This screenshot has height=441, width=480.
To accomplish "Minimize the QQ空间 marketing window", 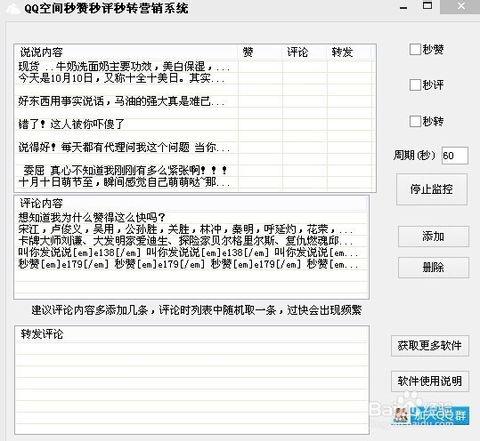I will pyautogui.click(x=404, y=7).
